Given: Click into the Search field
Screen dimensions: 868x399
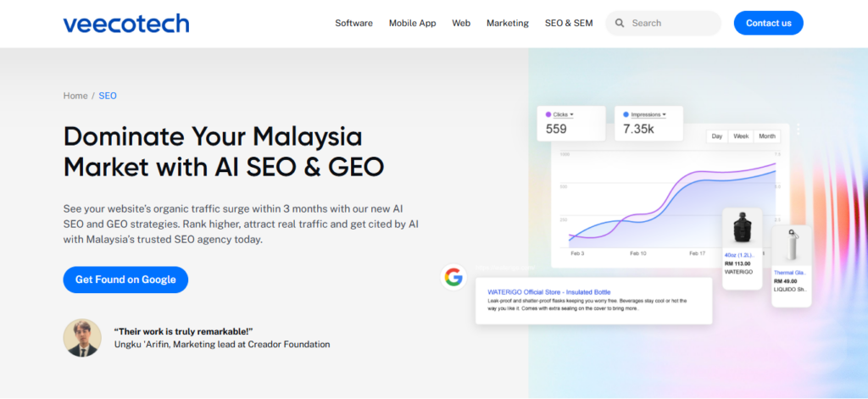Looking at the screenshot, I should [663, 23].
